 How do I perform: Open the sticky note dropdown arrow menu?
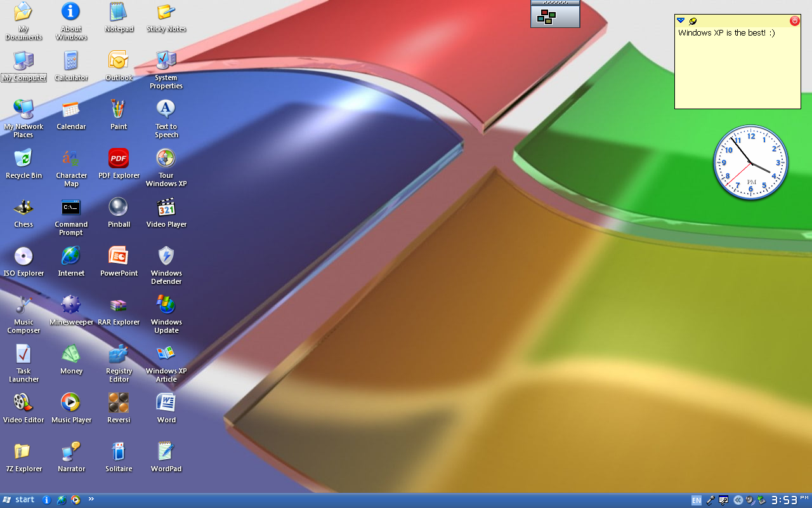681,21
